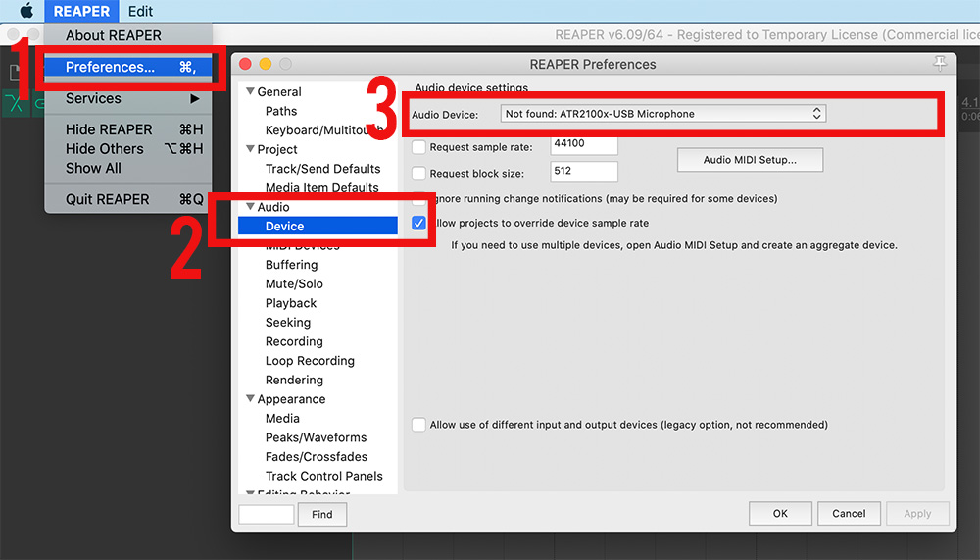Select the Audio tree label
980x560 pixels.
coord(273,207)
